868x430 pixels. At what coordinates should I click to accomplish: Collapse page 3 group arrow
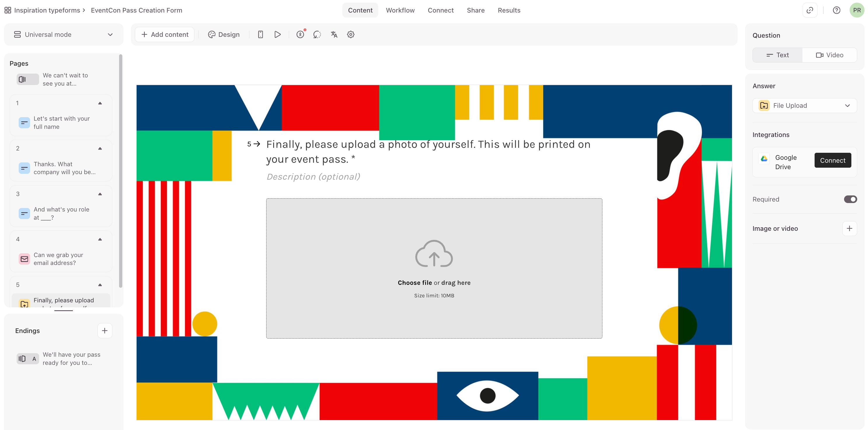click(x=100, y=194)
